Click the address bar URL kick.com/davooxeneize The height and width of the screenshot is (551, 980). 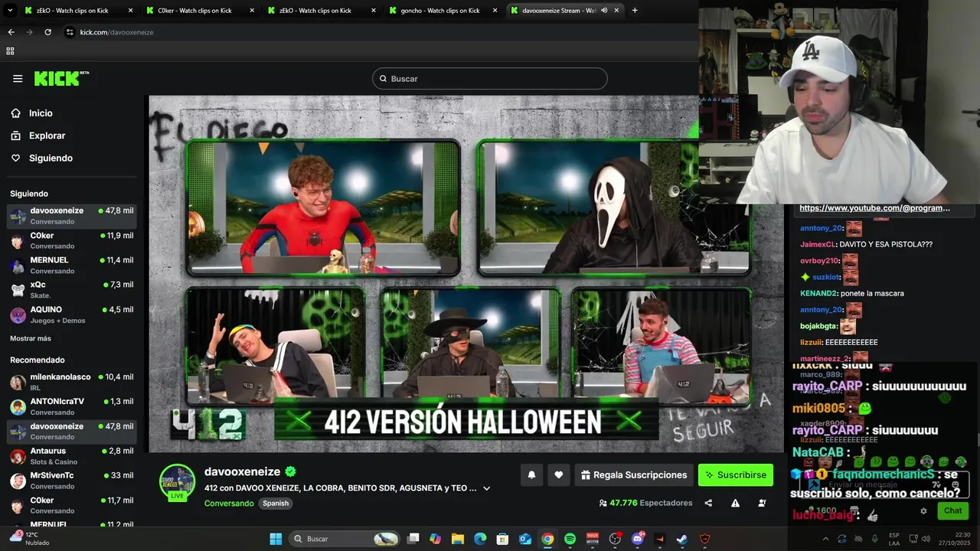(116, 32)
